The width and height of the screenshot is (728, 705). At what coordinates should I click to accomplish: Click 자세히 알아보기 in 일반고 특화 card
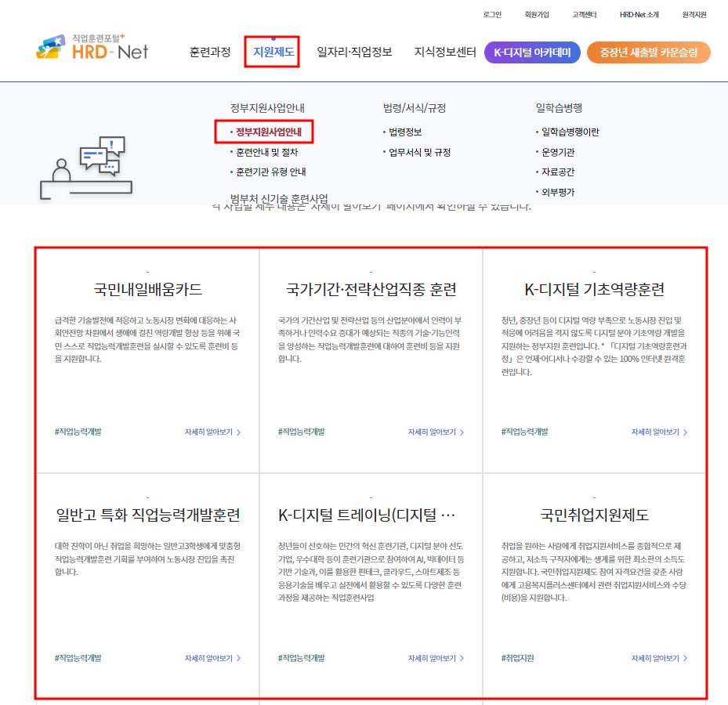(x=212, y=658)
